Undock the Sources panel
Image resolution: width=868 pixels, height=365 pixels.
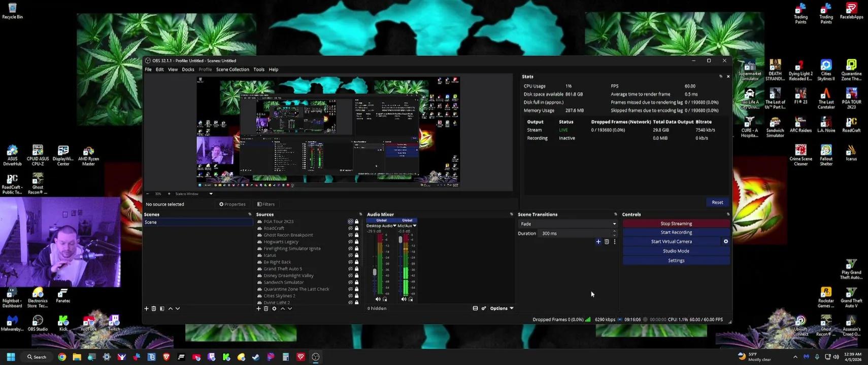pyautogui.click(x=361, y=214)
